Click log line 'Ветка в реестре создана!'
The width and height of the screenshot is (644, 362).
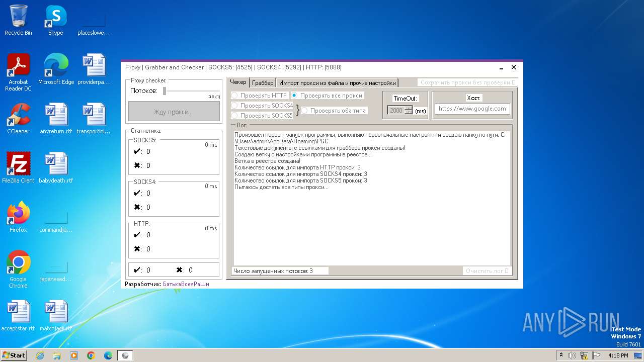267,161
